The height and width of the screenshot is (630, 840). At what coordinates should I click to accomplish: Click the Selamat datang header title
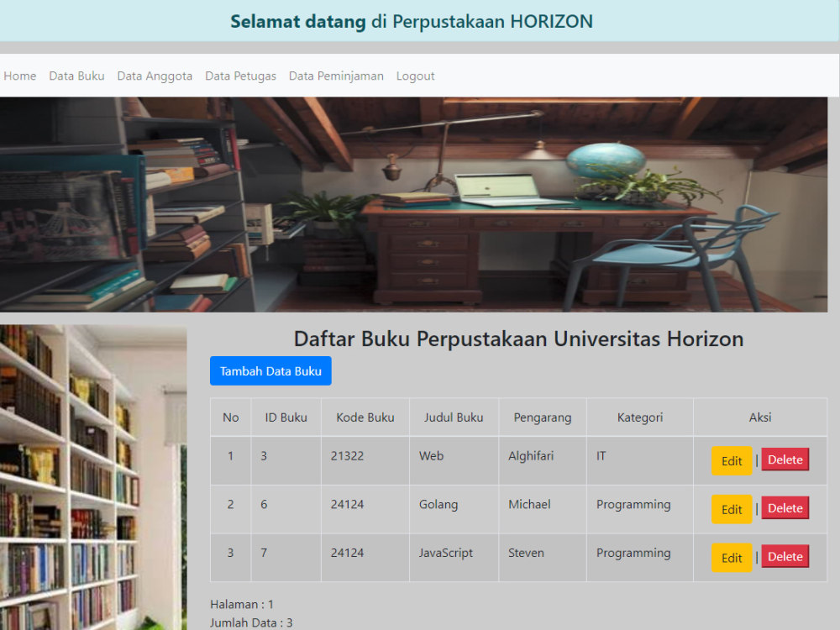(412, 22)
